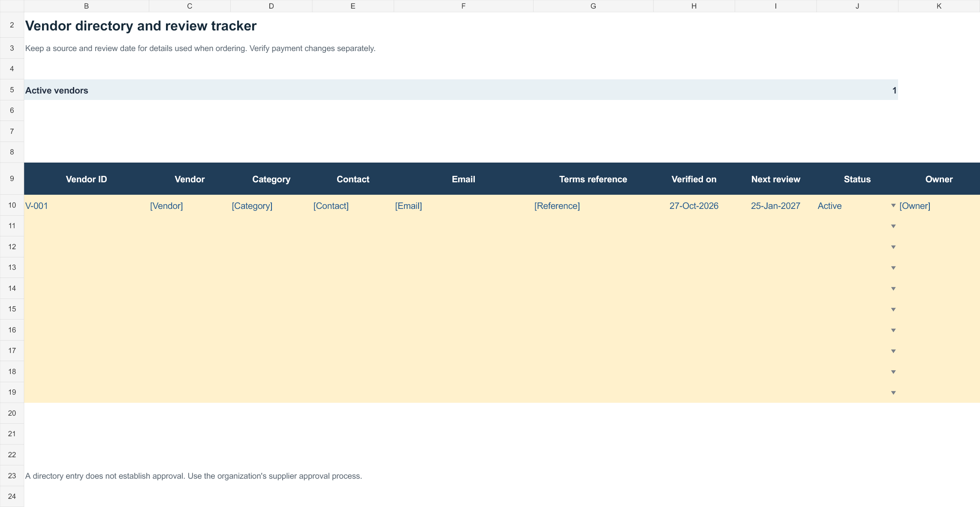This screenshot has width=980, height=507.
Task: Click the Status header cell
Action: click(x=857, y=179)
